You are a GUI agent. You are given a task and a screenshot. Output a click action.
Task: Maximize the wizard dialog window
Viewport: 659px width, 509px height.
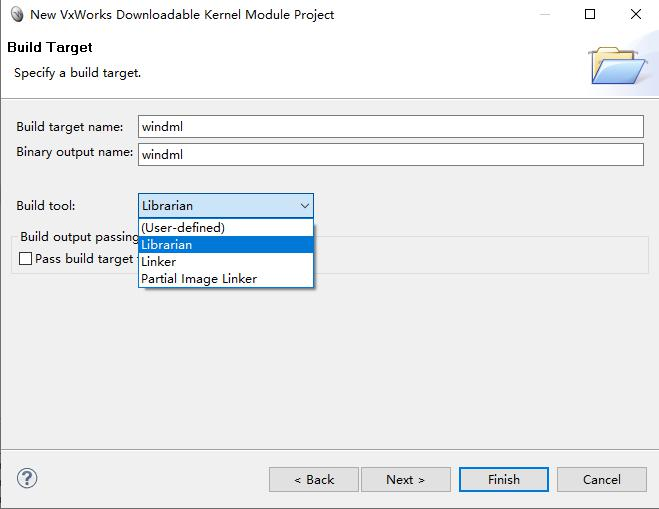tap(590, 14)
